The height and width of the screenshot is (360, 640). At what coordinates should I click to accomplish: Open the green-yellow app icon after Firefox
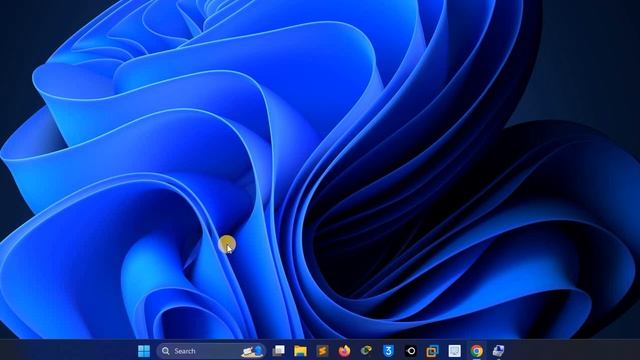click(367, 351)
